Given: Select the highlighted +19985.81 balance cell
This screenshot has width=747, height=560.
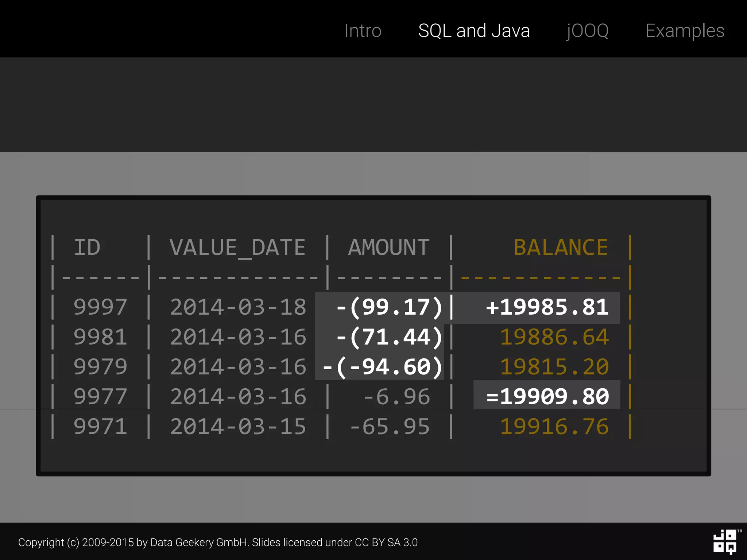Looking at the screenshot, I should point(547,307).
